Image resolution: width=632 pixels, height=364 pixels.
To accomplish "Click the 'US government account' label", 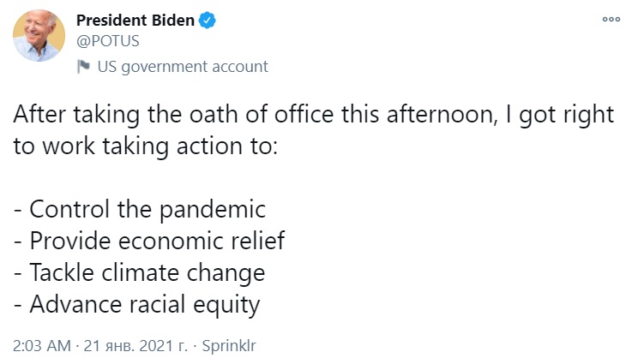I will tap(183, 67).
